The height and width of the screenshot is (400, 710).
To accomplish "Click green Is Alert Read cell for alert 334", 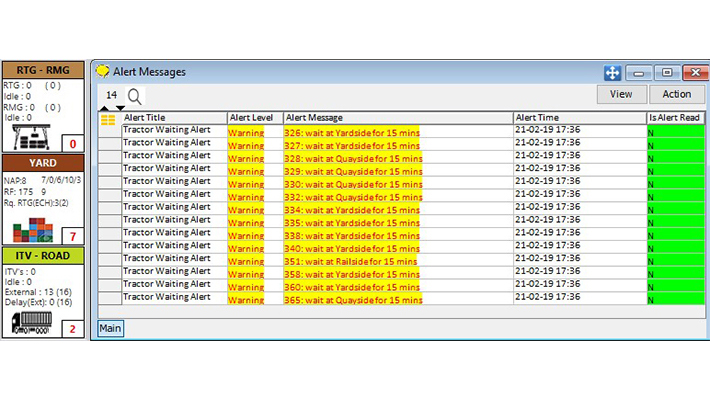I will [x=675, y=209].
